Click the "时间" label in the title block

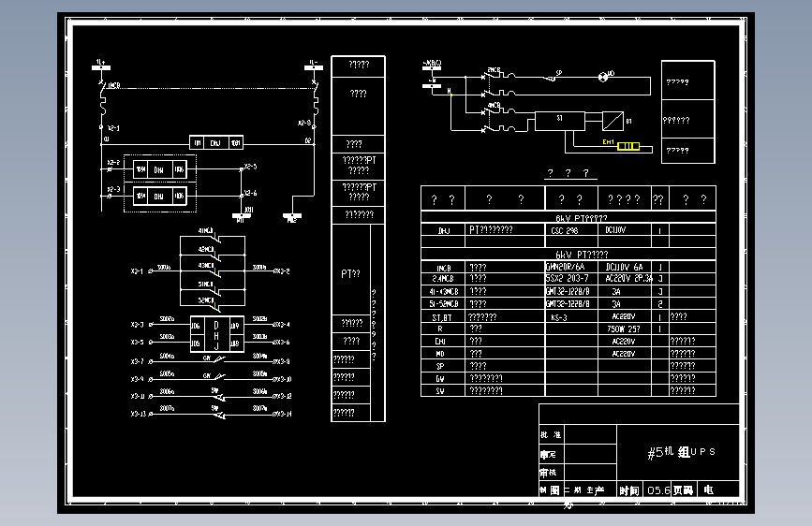(629, 490)
